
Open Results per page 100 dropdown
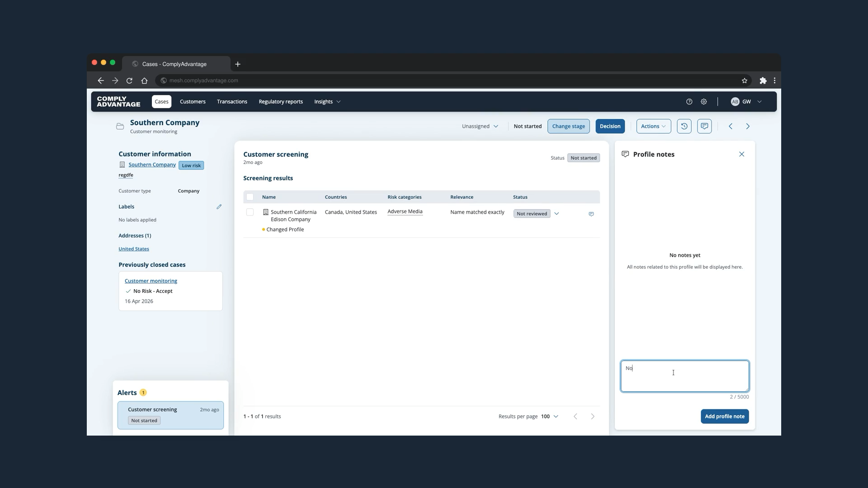550,416
